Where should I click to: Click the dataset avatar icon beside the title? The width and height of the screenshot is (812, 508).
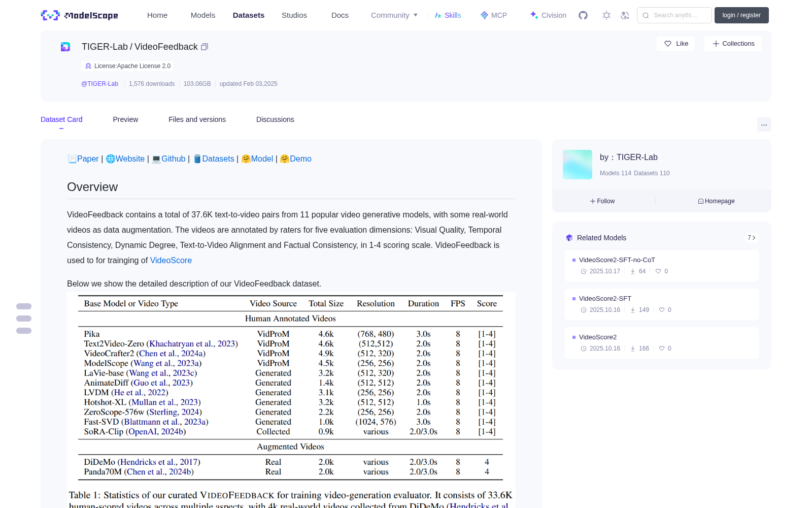(x=65, y=47)
